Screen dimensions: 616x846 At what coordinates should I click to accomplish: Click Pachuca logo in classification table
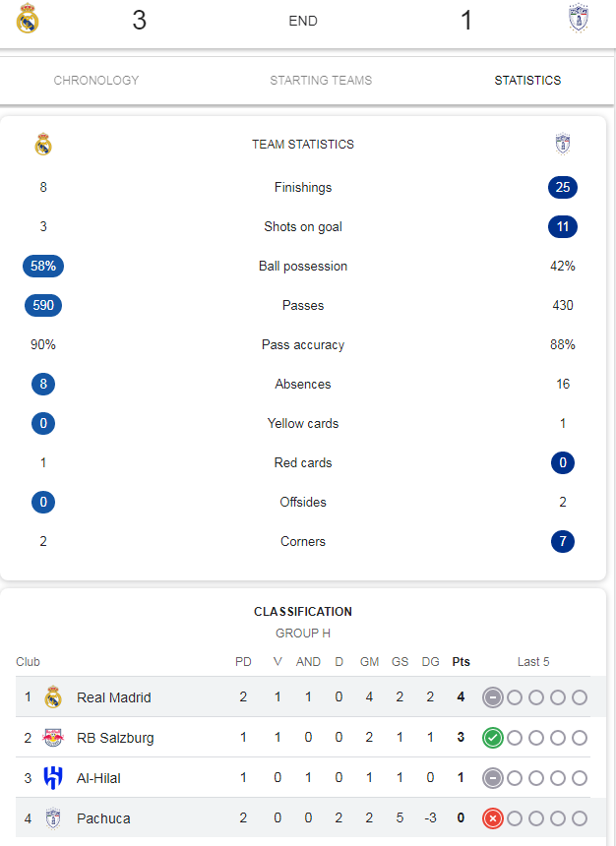tap(53, 818)
